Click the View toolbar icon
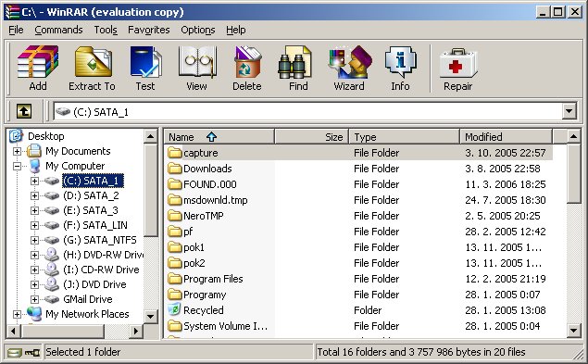Image resolution: width=588 pixels, height=364 pixels. click(x=197, y=62)
